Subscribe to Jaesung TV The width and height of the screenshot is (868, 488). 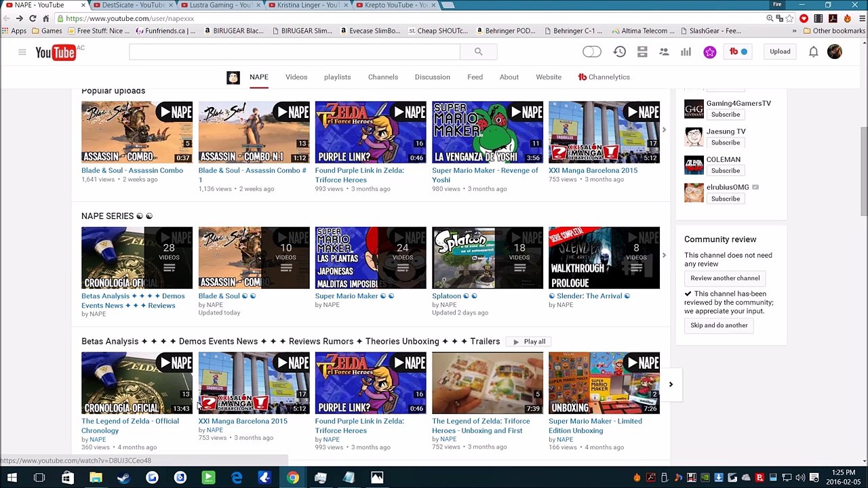pyautogui.click(x=726, y=142)
